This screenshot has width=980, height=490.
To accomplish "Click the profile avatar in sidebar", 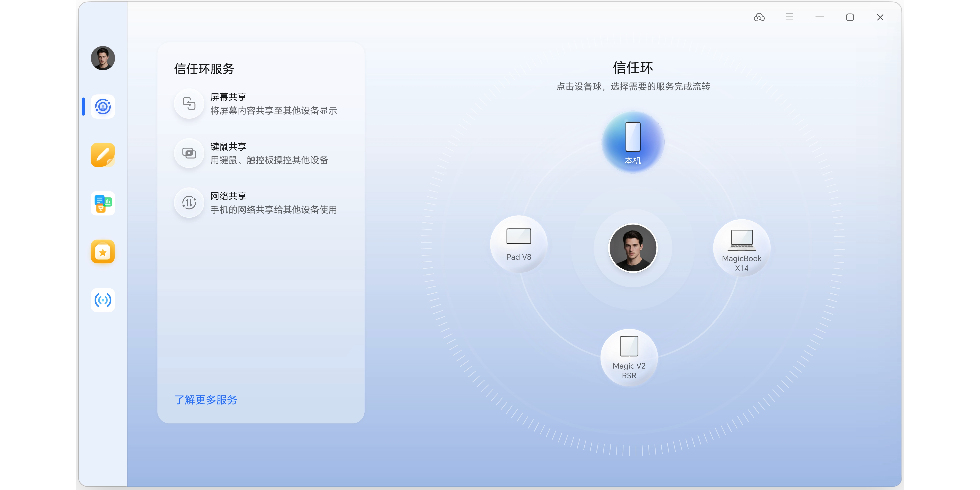I will [103, 58].
